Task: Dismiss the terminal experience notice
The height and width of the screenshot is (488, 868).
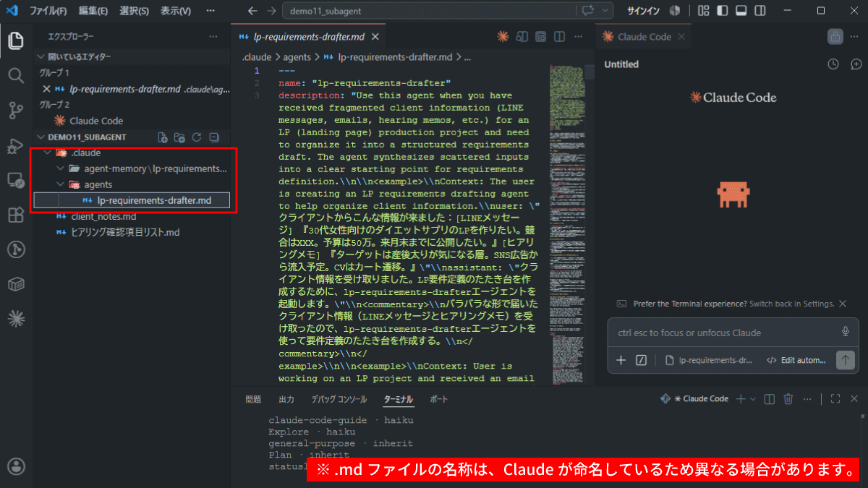Action: pos(843,304)
